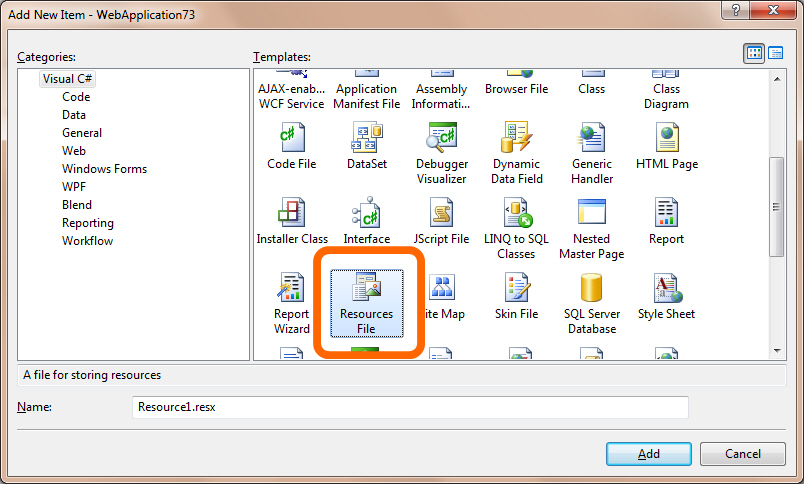Select the Assembly Information label
This screenshot has height=484, width=804.
coord(441,96)
